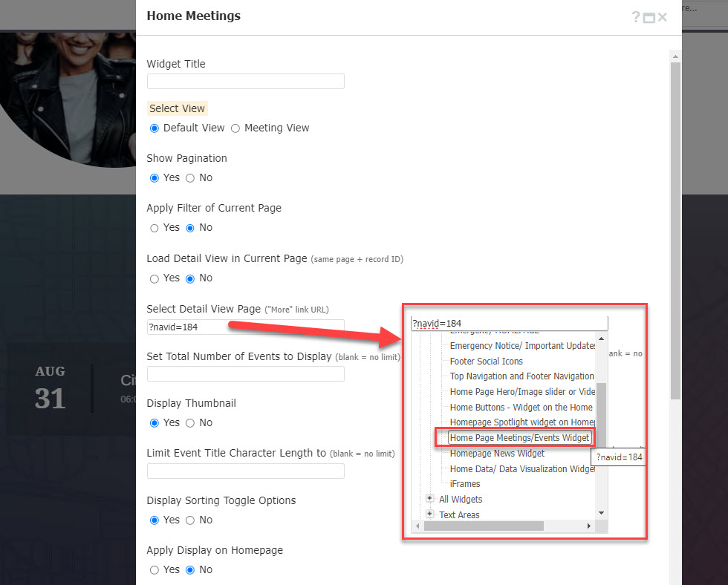This screenshot has height=585, width=728.
Task: Enable Apply Display on Homepage
Action: coord(154,569)
